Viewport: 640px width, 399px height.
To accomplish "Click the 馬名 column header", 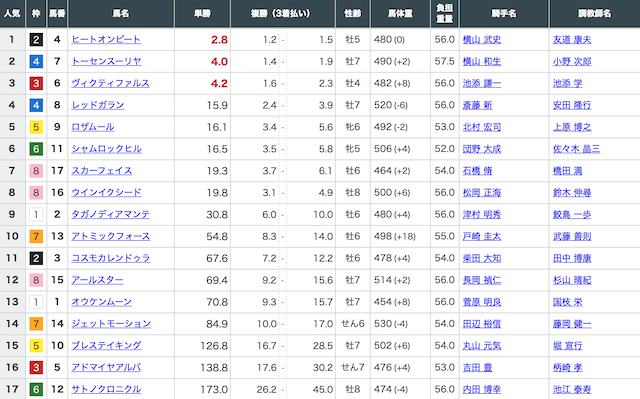I will 121,13.
